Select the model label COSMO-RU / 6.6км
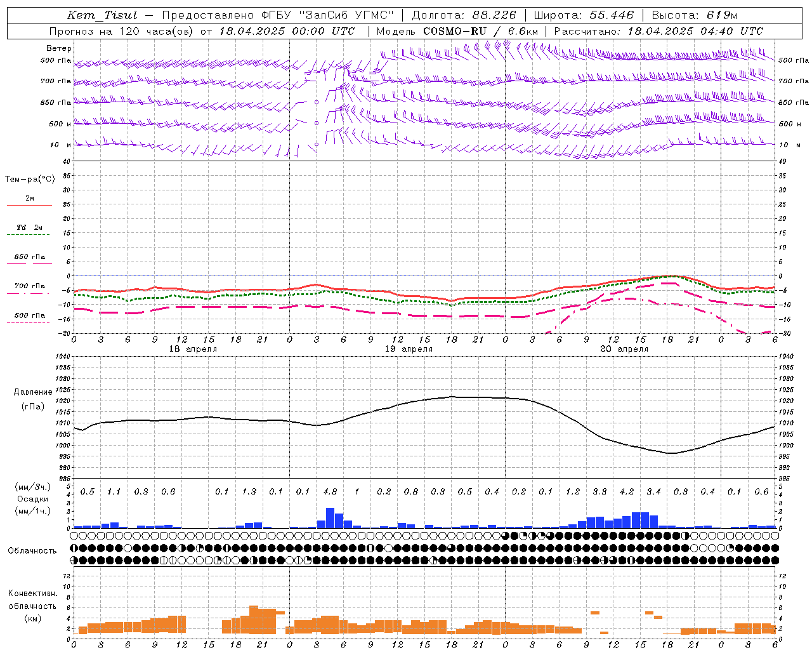The height and width of the screenshot is (650, 812). click(481, 31)
